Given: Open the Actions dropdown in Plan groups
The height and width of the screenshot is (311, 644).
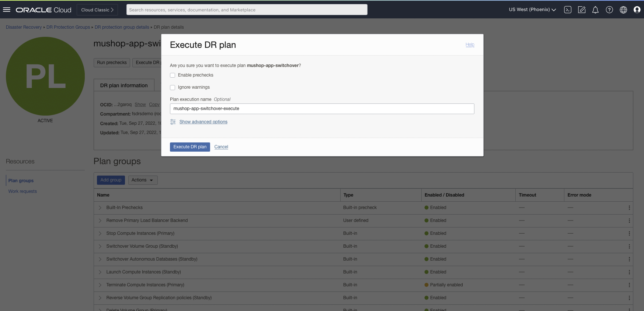Looking at the screenshot, I should 143,180.
